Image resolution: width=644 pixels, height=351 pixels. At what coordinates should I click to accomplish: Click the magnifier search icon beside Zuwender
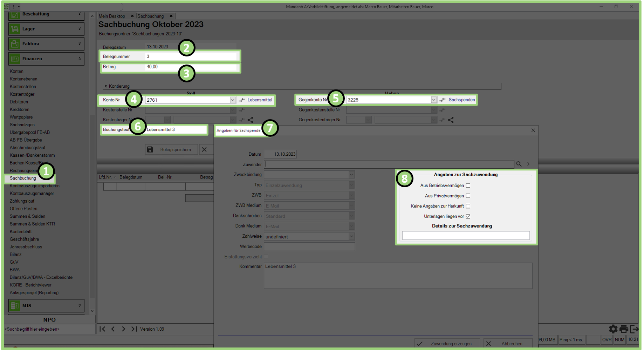[x=519, y=164]
